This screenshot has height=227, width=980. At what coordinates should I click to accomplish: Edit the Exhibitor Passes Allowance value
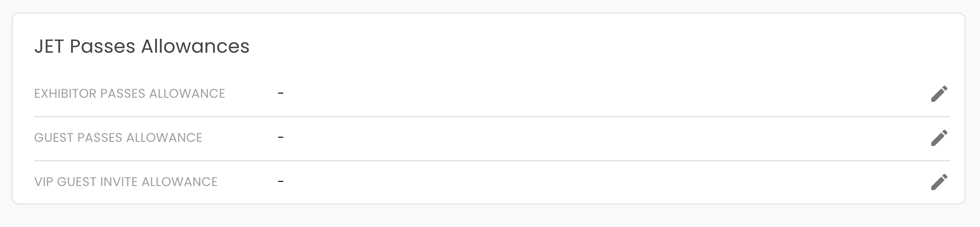[939, 94]
